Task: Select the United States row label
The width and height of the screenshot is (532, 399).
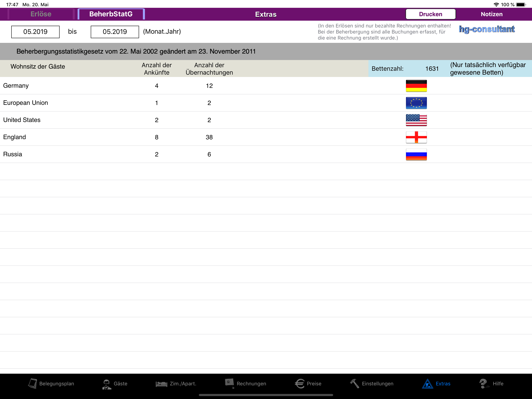Action: 22,120
